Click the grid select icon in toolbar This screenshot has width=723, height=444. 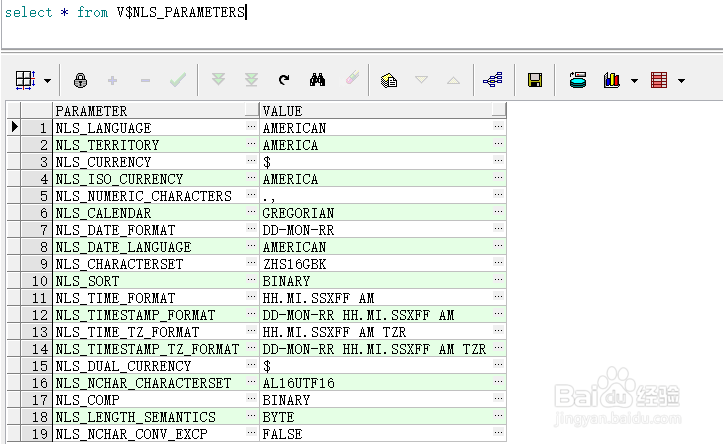[25, 80]
